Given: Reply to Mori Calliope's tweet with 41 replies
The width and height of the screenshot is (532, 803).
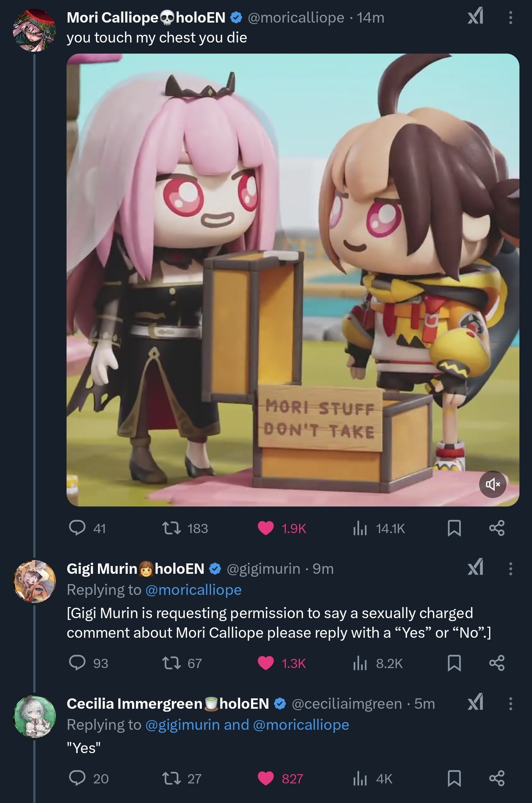Looking at the screenshot, I should click(x=88, y=528).
